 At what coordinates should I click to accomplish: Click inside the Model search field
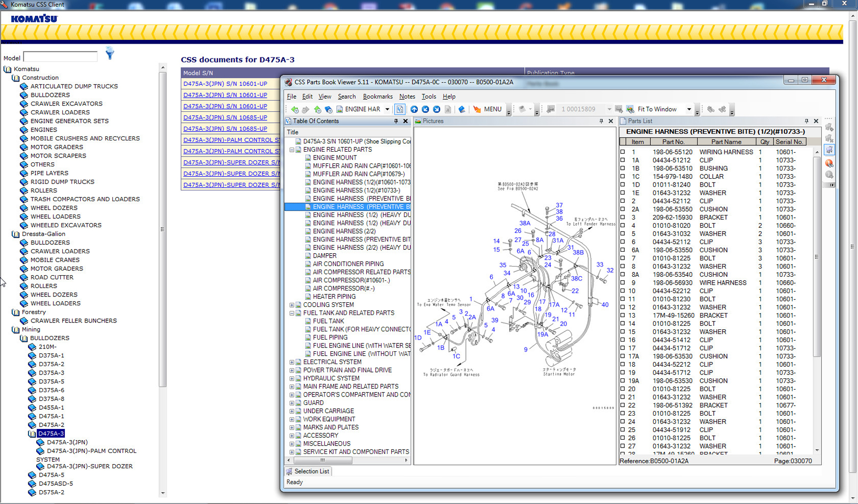(60, 57)
